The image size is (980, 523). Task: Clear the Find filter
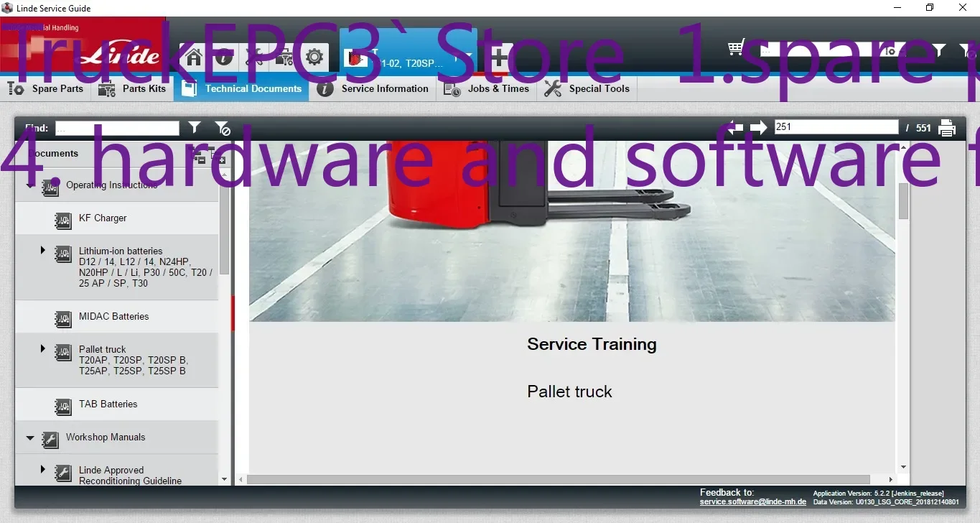(223, 128)
